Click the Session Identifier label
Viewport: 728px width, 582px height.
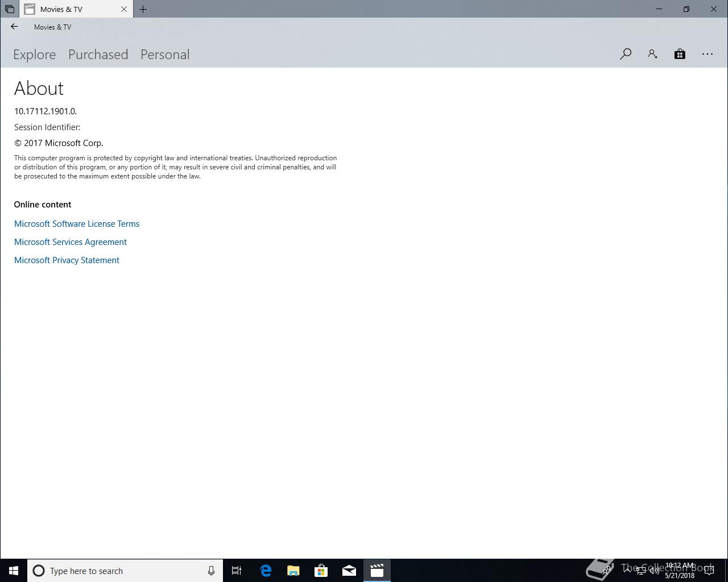pyautogui.click(x=47, y=127)
